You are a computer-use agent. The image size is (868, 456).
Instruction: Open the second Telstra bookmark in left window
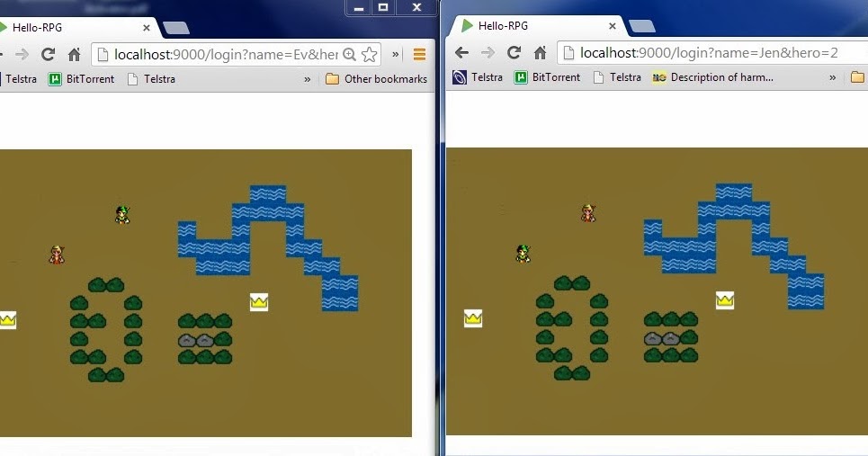click(x=151, y=79)
